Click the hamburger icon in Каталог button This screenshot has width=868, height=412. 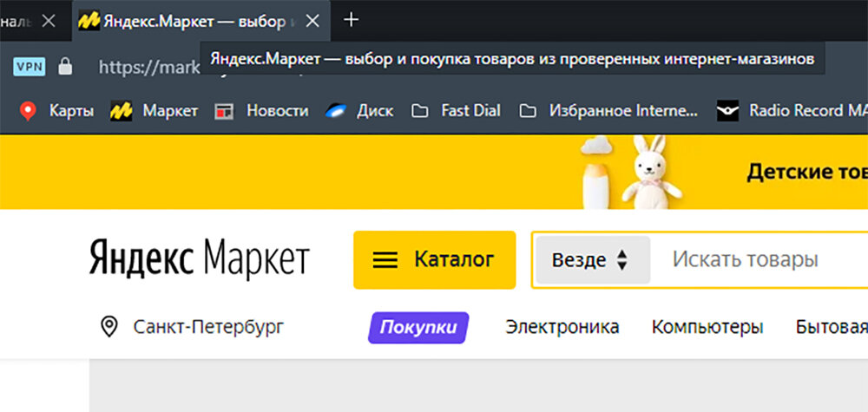coord(385,260)
